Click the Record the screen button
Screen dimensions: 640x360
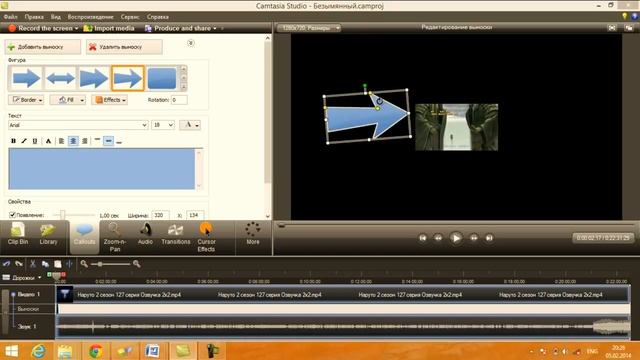40,28
